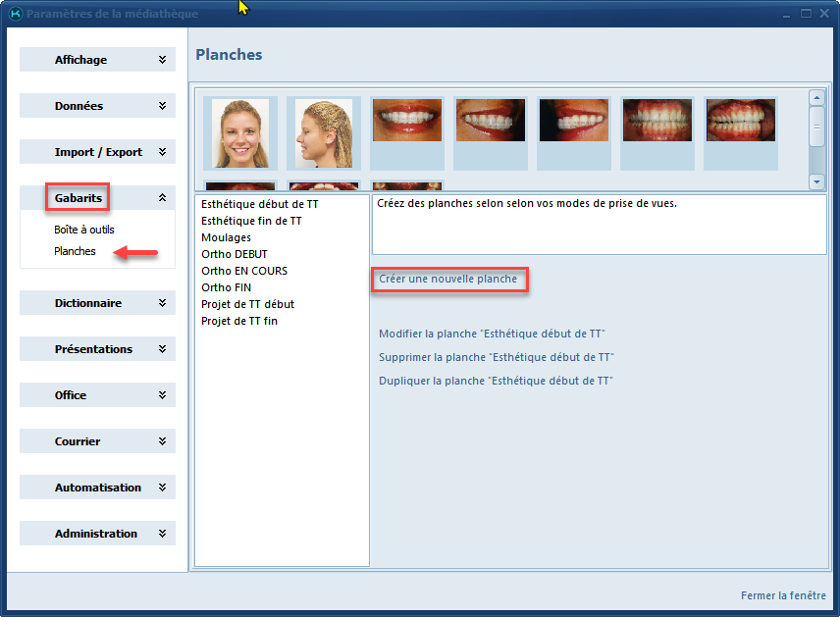The height and width of the screenshot is (617, 840).
Task: Click Dupliquer la planche "Esthétique début de TT"
Action: point(496,381)
